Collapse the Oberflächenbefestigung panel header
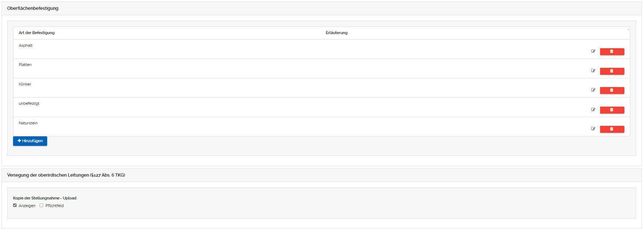The image size is (644, 231). point(33,8)
